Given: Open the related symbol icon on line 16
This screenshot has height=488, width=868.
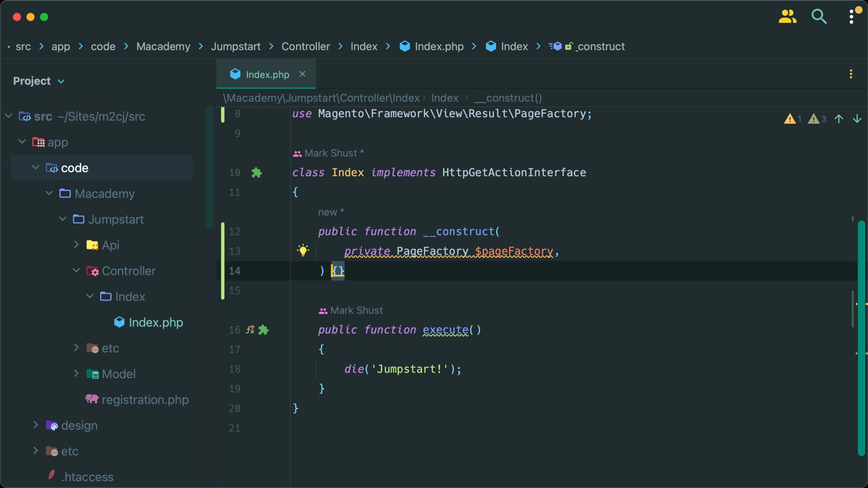Looking at the screenshot, I should pos(250,329).
